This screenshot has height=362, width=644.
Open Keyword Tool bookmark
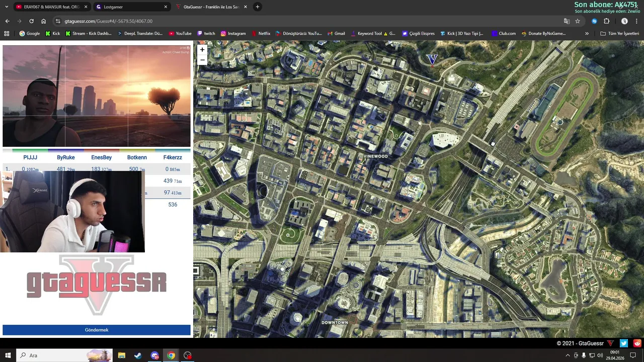coord(373,34)
